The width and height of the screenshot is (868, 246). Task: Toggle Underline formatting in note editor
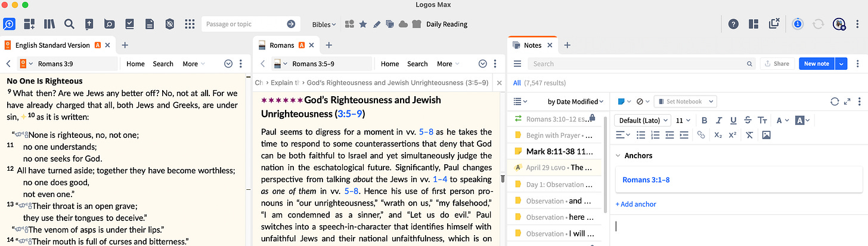pos(733,120)
